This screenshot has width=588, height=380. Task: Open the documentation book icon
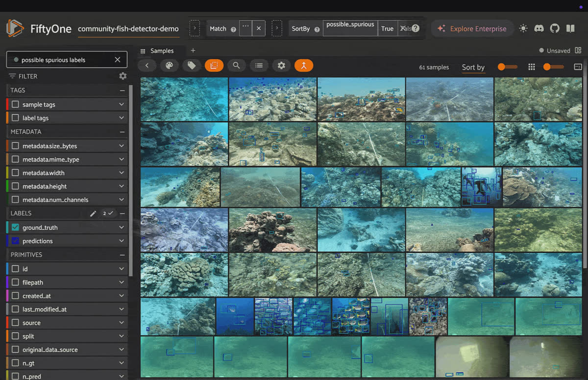pyautogui.click(x=570, y=28)
